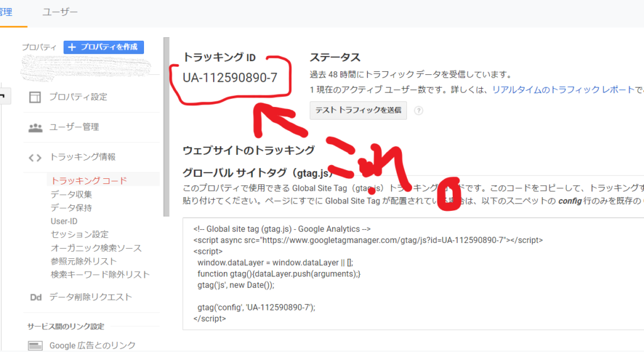Click the property column vertical scrollbar
Viewport: 644px width, 352px height.
click(x=166, y=127)
